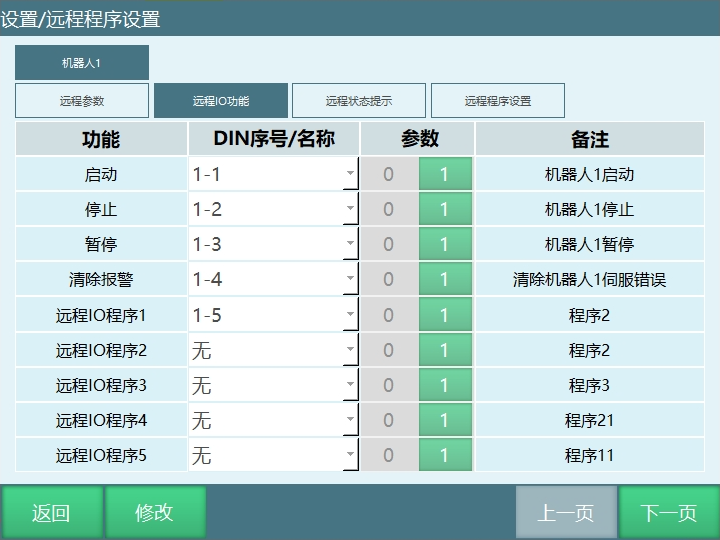Screen dimensions: 720x540
Task: Click the 上一页 button
Action: [x=565, y=513]
